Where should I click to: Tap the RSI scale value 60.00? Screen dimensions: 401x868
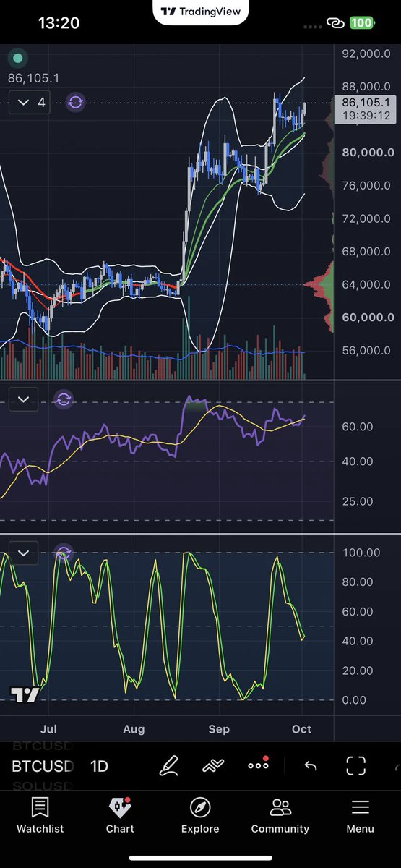pos(358,427)
